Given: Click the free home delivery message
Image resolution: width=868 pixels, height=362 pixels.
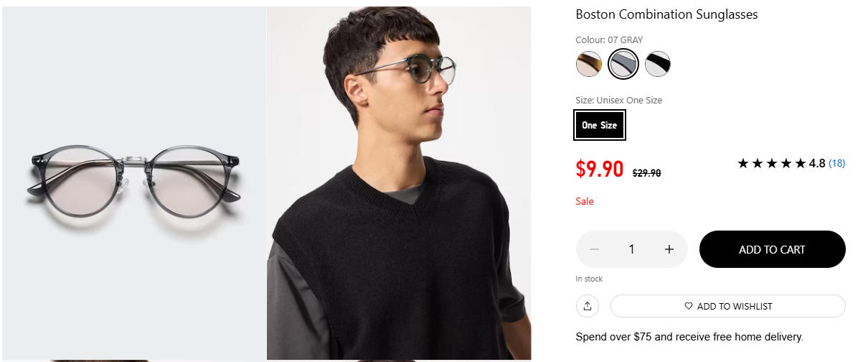Looking at the screenshot, I should [x=689, y=337].
